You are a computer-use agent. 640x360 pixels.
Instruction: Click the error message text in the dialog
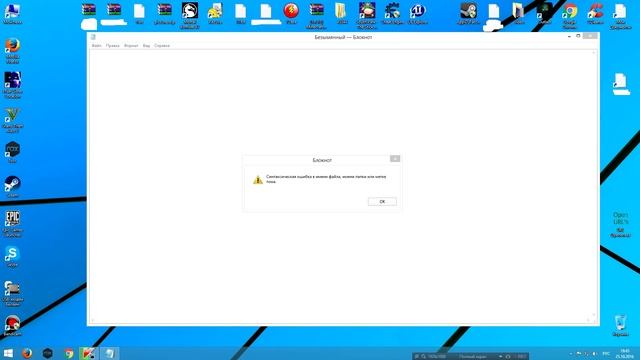(326, 179)
